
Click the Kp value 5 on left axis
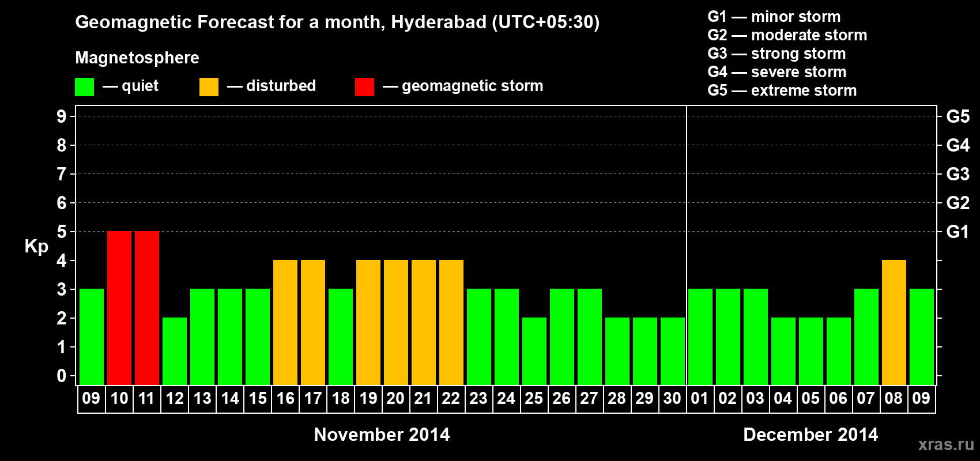click(x=62, y=232)
